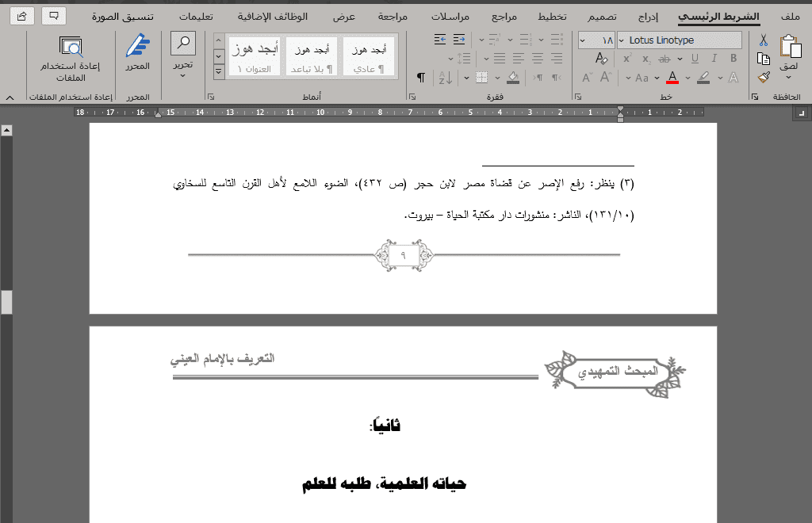Click the bullet list icon
Viewport: 812px width, 523px height.
click(557, 40)
